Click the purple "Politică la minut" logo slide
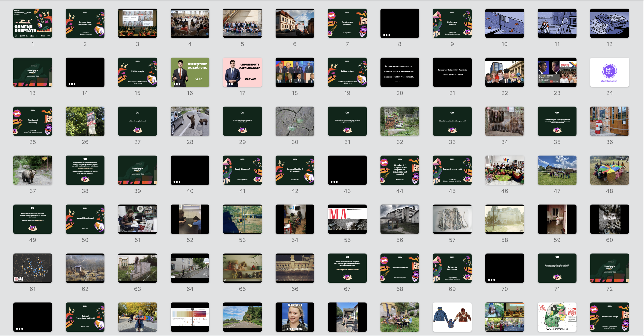This screenshot has height=336, width=644. point(610,72)
